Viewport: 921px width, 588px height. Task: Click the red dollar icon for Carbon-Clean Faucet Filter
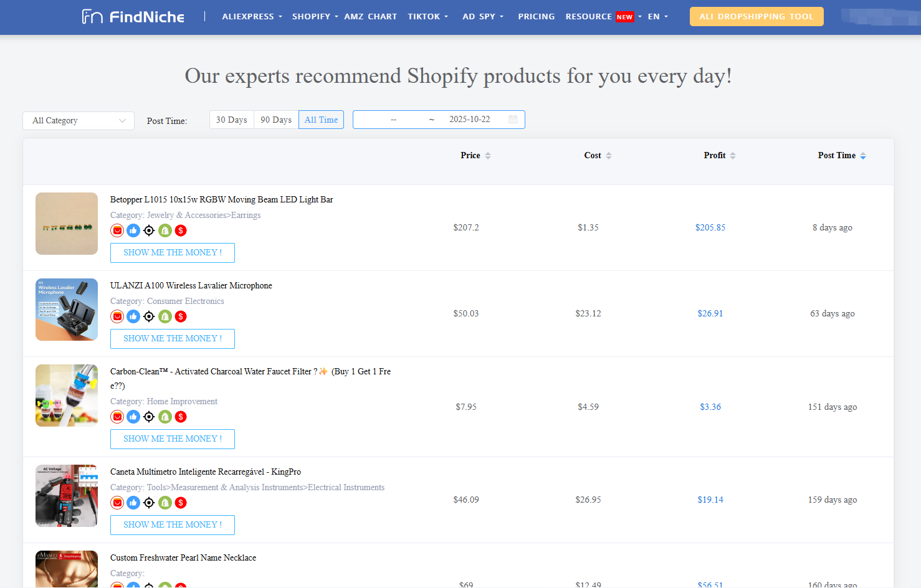tap(181, 417)
